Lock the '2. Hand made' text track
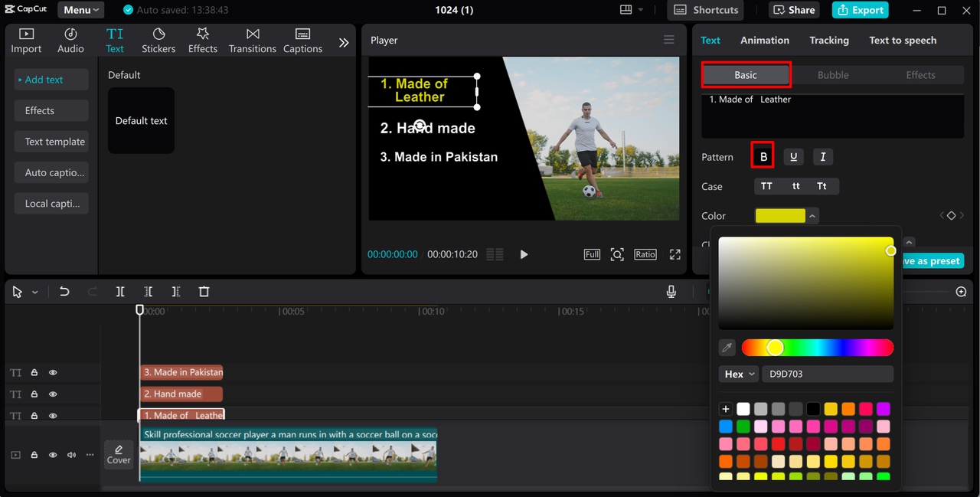Viewport: 980px width, 497px height. tap(34, 394)
